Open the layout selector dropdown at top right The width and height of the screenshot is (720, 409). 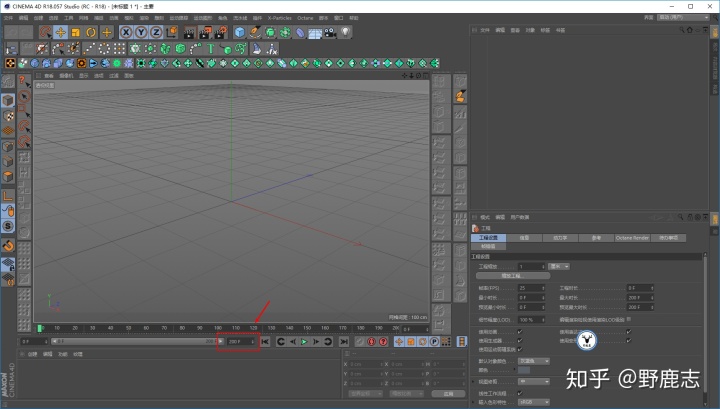(x=683, y=17)
